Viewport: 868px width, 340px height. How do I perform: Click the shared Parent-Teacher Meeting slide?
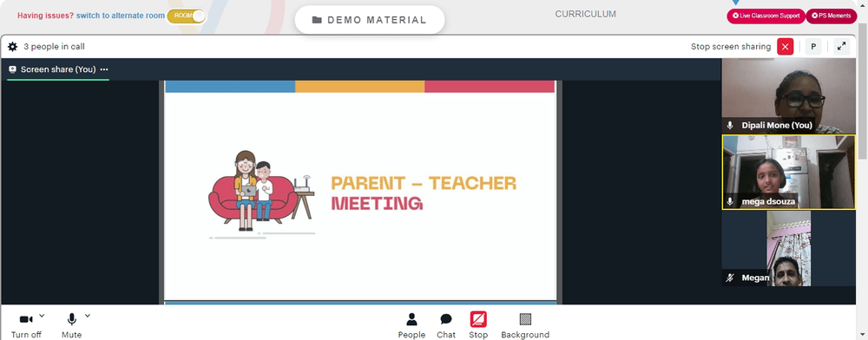360,192
